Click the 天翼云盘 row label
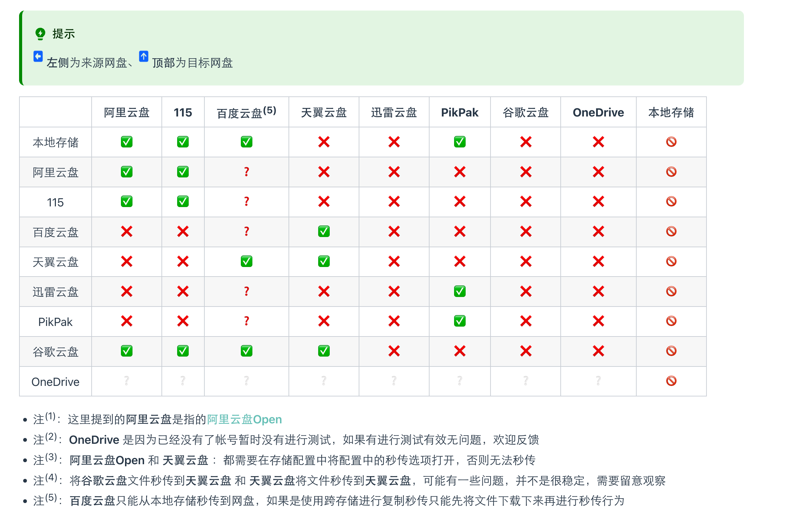This screenshot has height=532, width=793. (x=56, y=262)
